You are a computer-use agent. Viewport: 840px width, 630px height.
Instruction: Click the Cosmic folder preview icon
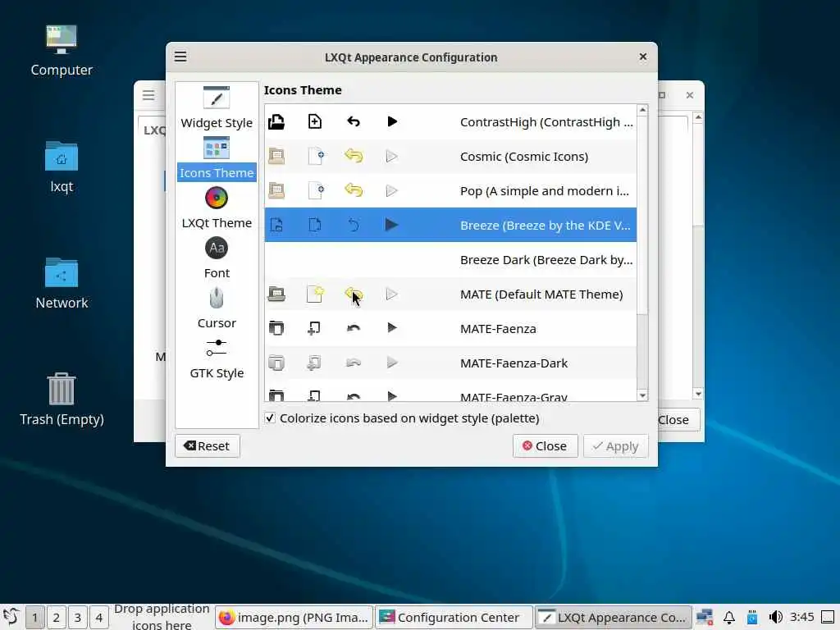[276, 156]
